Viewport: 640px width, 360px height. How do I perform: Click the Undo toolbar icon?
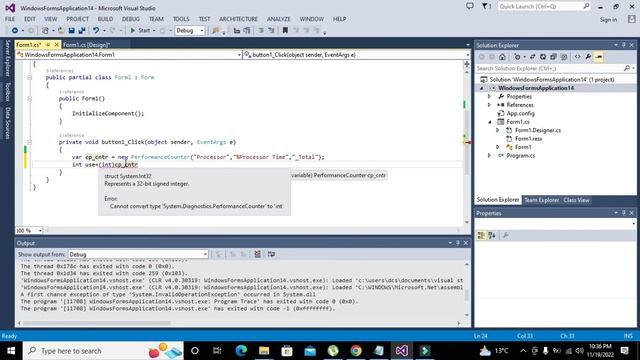point(96,31)
